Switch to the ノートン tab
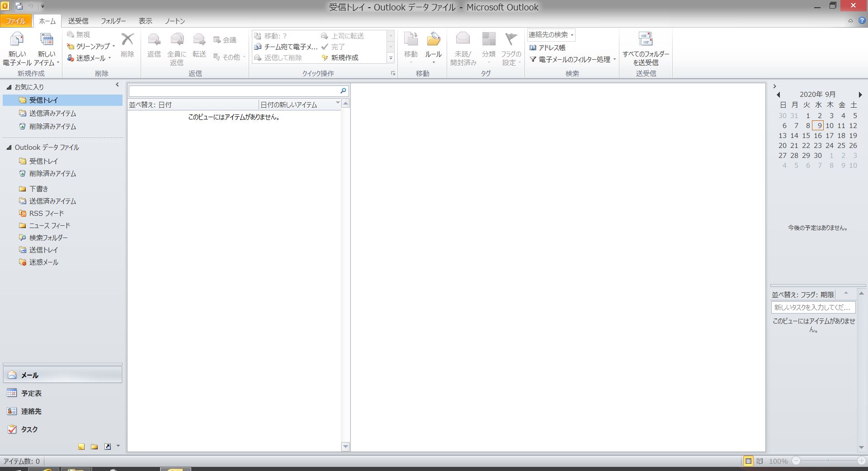 tap(175, 21)
